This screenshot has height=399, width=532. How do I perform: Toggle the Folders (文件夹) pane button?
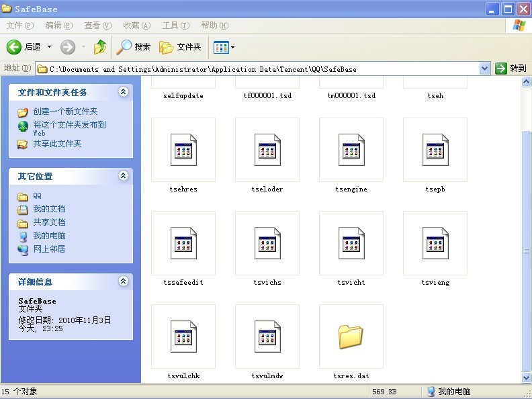(x=180, y=47)
